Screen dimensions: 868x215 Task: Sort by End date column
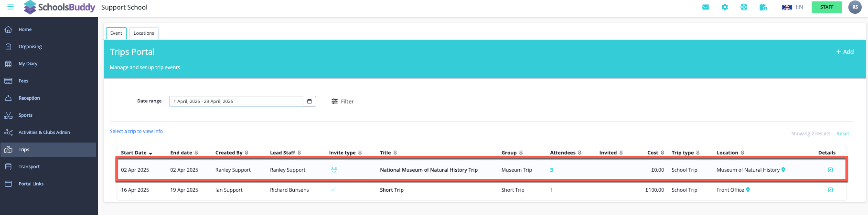pyautogui.click(x=184, y=153)
